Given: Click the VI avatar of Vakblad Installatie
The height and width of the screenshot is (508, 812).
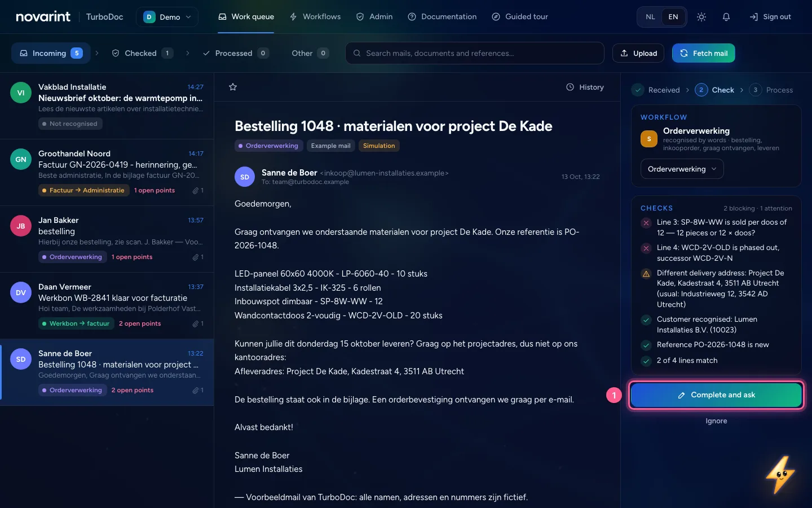Looking at the screenshot, I should (21, 93).
